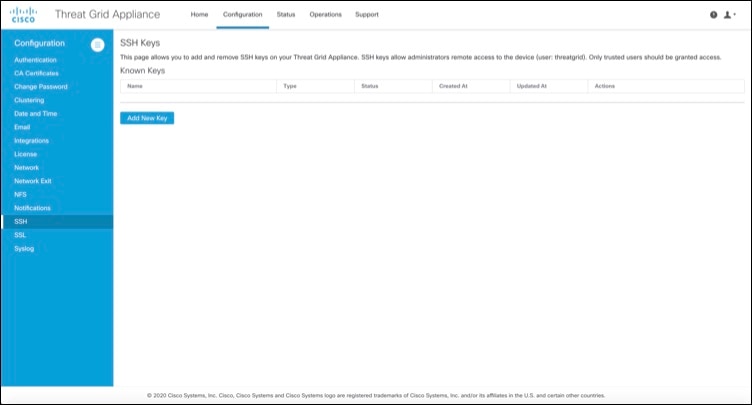Image resolution: width=752 pixels, height=405 pixels.
Task: Click the Configuration sidebar heading
Action: 39,43
